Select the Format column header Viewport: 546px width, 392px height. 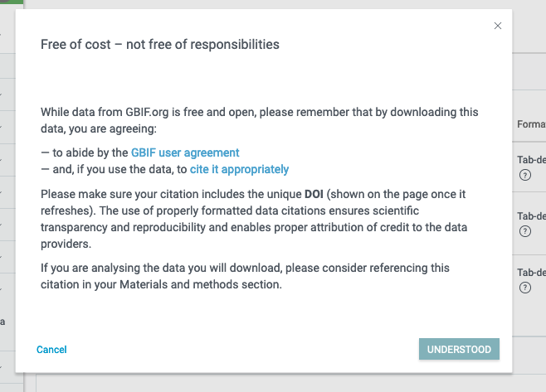click(x=530, y=124)
